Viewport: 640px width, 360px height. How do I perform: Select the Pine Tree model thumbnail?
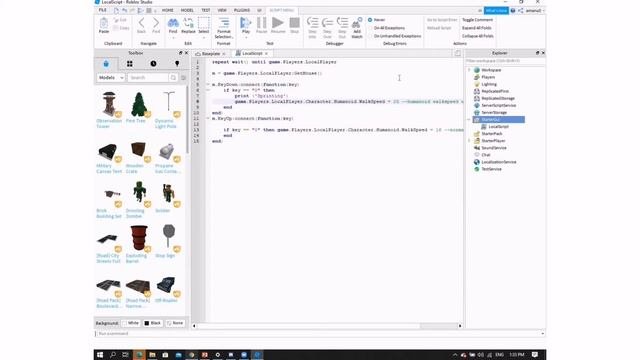(139, 104)
